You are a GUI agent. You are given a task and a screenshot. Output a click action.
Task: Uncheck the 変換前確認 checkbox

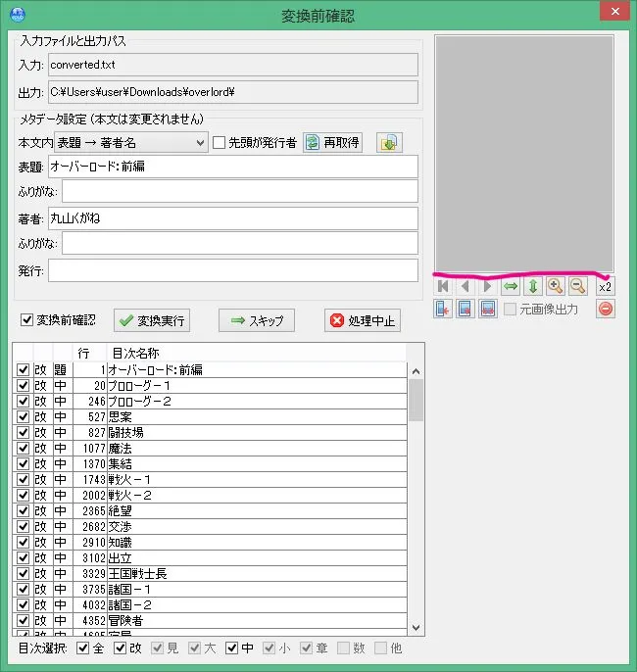pos(27,319)
